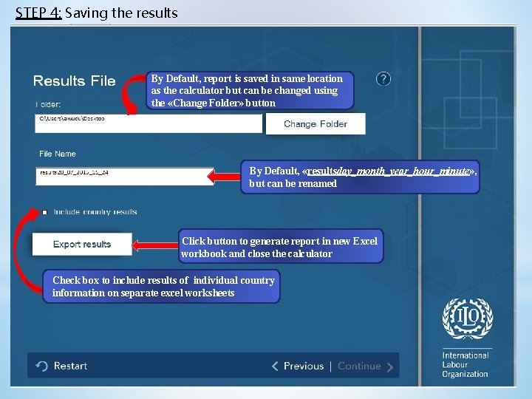Image resolution: width=532 pixels, height=399 pixels.
Task: Click inside the File Name field
Action: click(125, 177)
